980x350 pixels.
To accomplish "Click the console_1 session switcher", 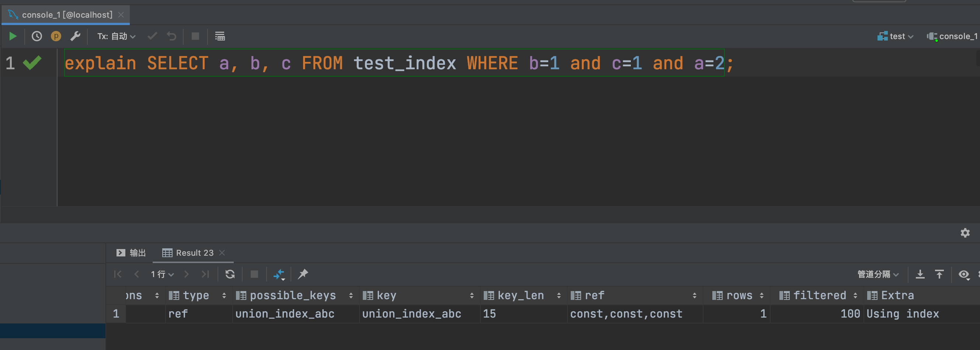I will pos(953,36).
